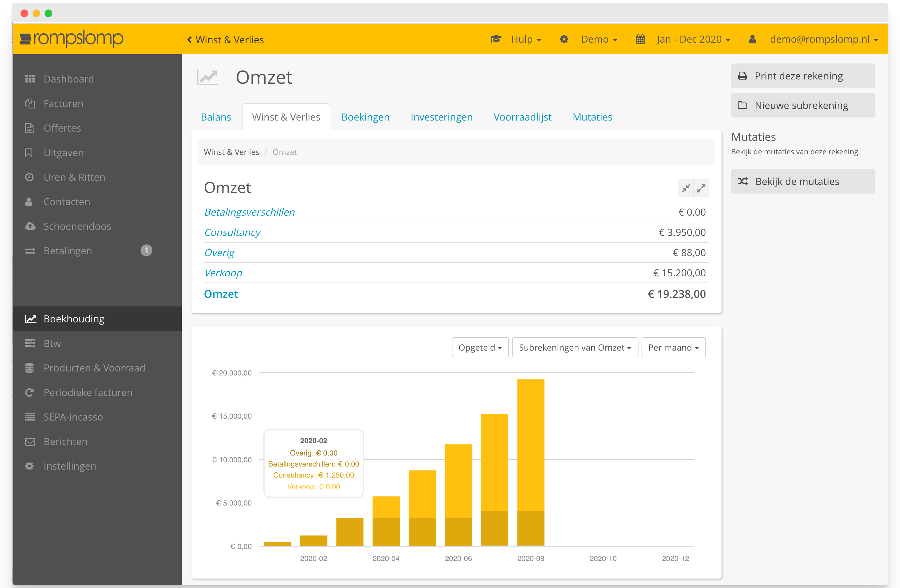900x588 pixels.
Task: Go back via Winst & Verlies header link
Action: tap(226, 40)
